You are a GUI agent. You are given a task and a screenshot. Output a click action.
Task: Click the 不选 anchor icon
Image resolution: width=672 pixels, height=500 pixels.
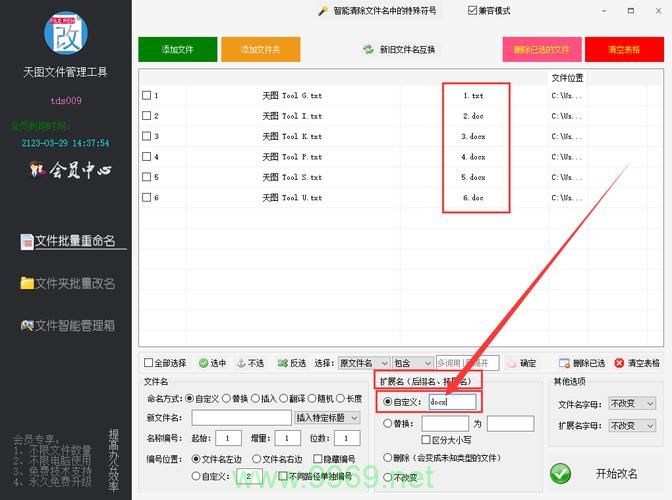[241, 363]
